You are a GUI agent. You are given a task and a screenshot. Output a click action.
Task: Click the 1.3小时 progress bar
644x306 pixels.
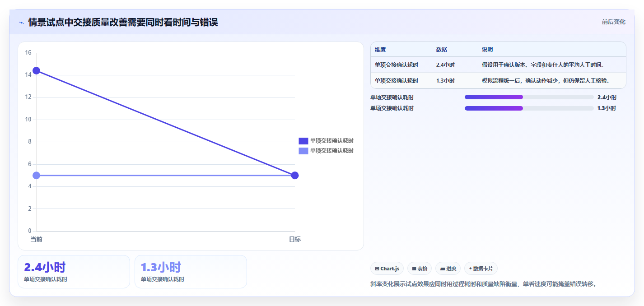click(529, 108)
